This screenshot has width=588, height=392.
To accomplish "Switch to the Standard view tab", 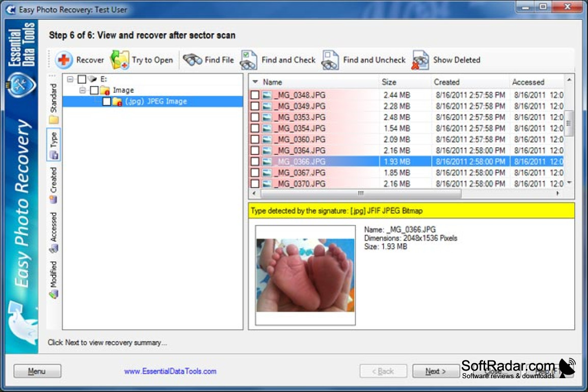I will point(54,104).
